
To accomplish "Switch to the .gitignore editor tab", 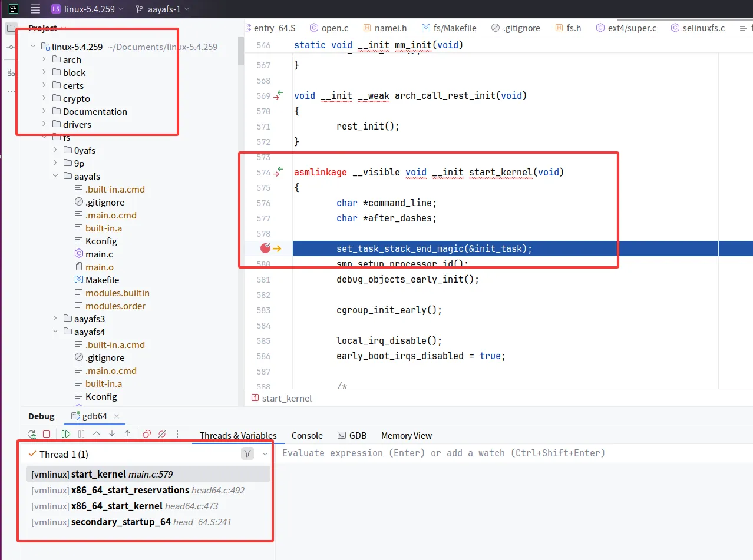I will coord(516,28).
